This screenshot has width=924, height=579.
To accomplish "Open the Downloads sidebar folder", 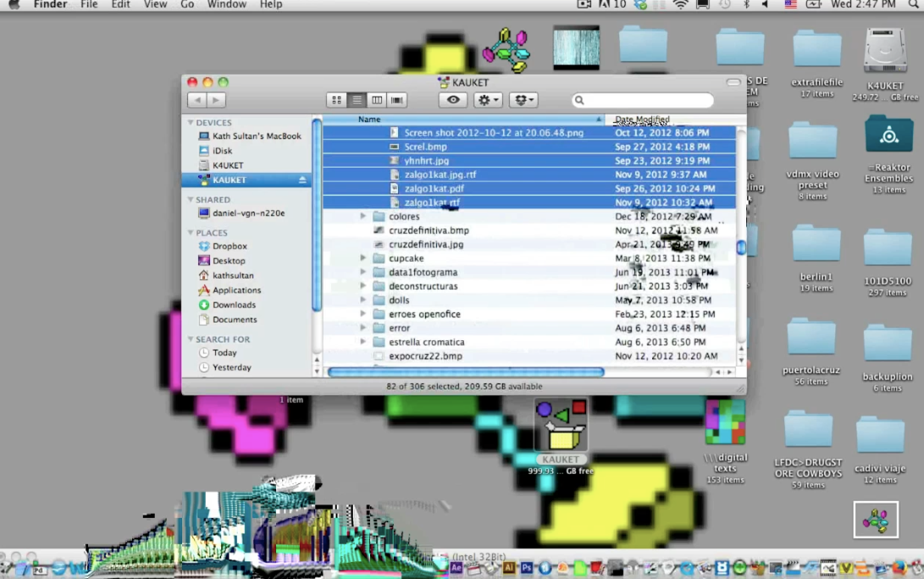I will [234, 305].
